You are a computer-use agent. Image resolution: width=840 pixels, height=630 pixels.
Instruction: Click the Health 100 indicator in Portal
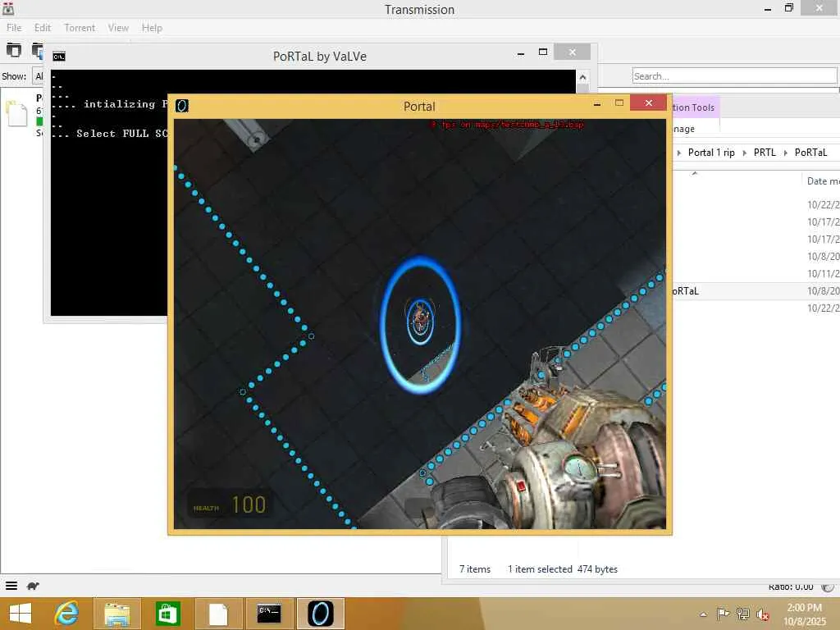(x=230, y=504)
